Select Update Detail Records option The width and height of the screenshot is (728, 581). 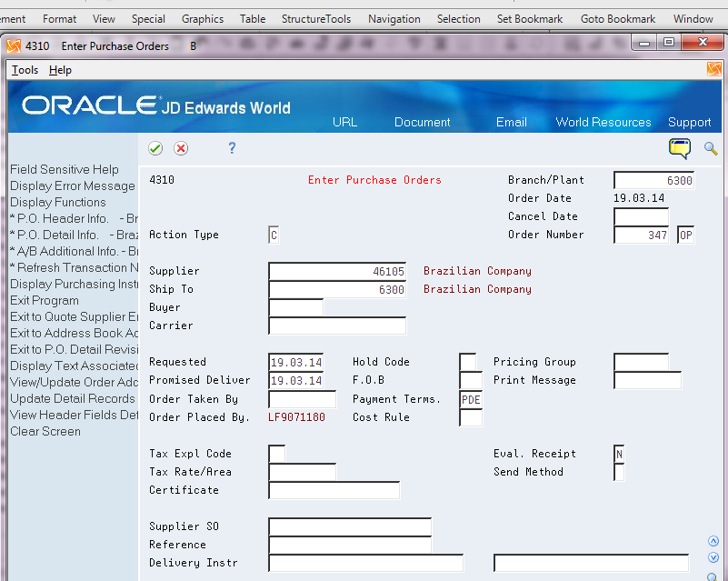tap(73, 398)
